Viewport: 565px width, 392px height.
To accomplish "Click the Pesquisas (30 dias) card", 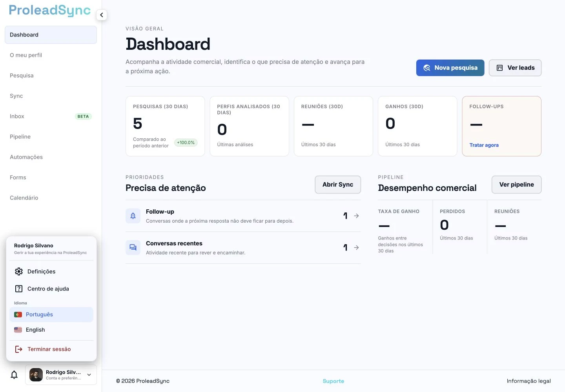I will [165, 126].
